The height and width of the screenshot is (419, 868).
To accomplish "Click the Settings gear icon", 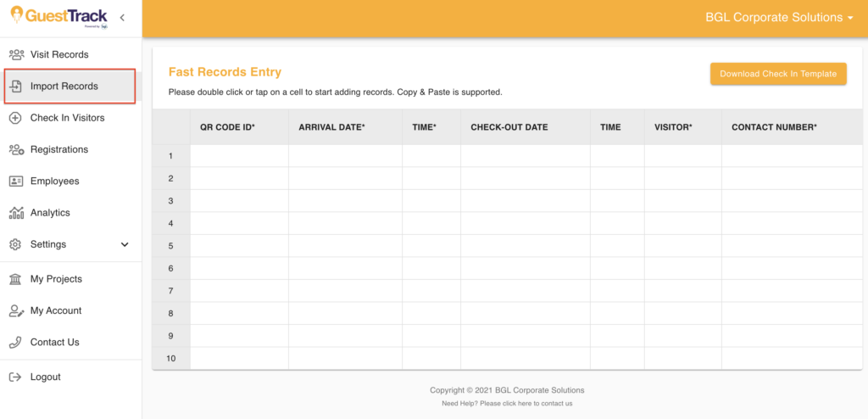I will 16,244.
